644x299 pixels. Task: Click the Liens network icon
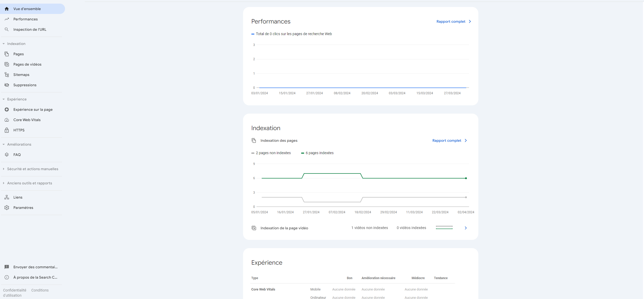click(7, 197)
